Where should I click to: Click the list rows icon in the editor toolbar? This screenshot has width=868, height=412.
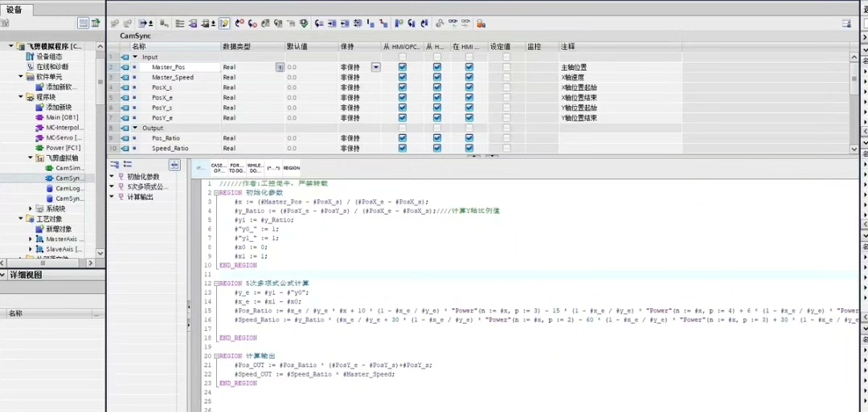[180, 23]
